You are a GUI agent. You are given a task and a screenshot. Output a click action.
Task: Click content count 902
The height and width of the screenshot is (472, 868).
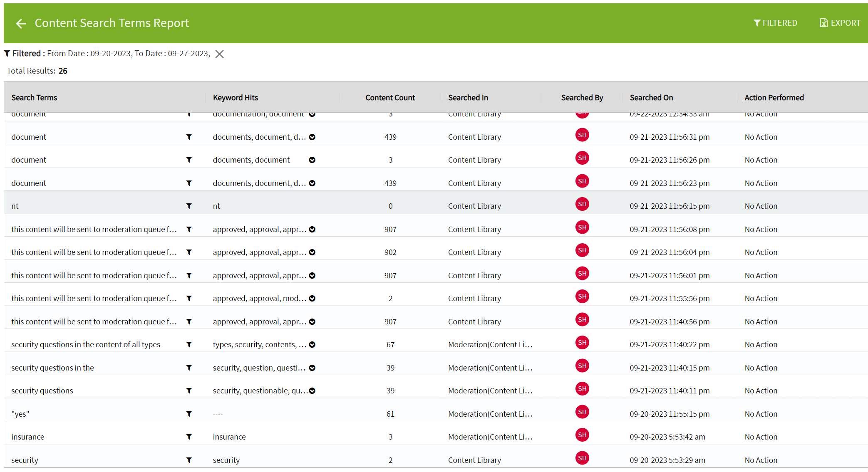(x=390, y=252)
